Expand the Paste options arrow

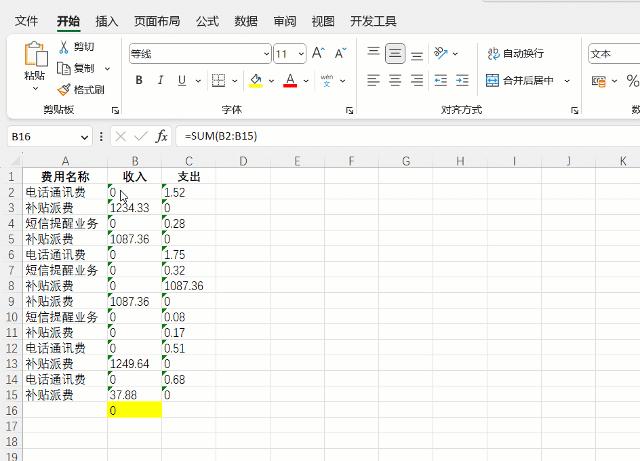36,89
